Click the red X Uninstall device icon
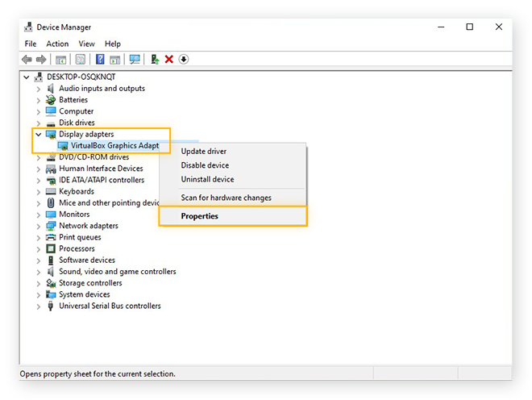 [169, 60]
